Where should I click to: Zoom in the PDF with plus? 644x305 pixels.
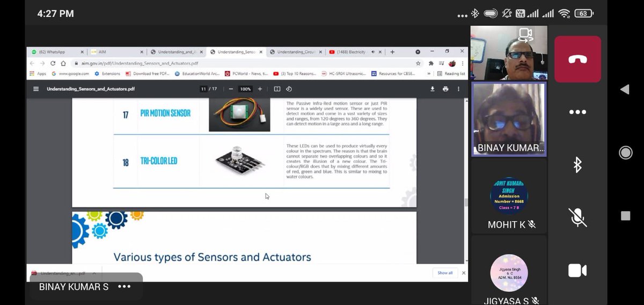pos(260,89)
